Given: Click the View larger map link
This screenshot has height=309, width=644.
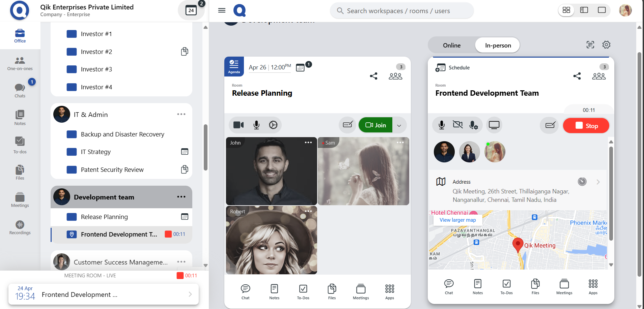Looking at the screenshot, I should (457, 220).
